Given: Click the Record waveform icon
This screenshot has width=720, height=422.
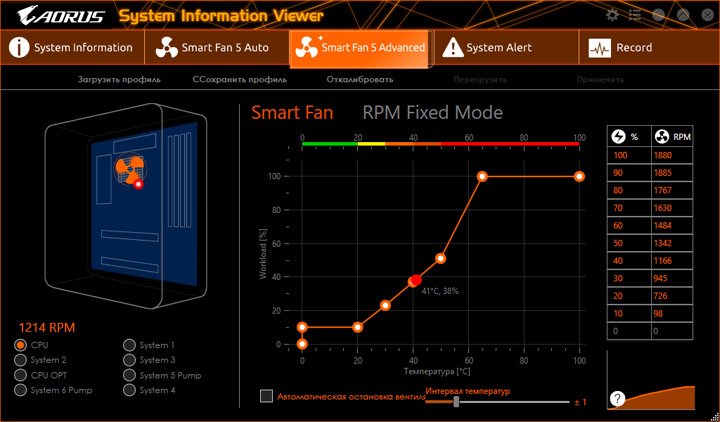Looking at the screenshot, I should click(600, 48).
